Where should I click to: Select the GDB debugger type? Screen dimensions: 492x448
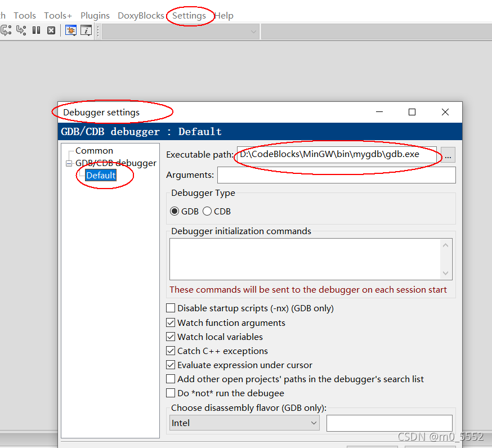184,211
